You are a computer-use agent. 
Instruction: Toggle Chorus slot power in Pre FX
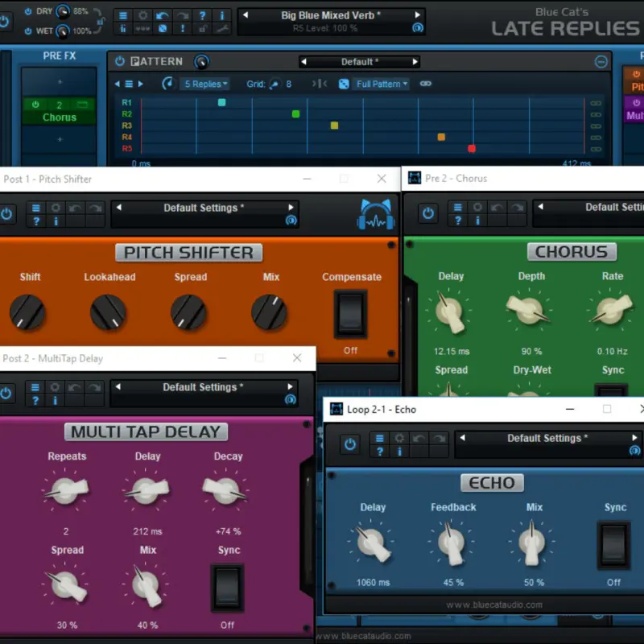click(35, 105)
